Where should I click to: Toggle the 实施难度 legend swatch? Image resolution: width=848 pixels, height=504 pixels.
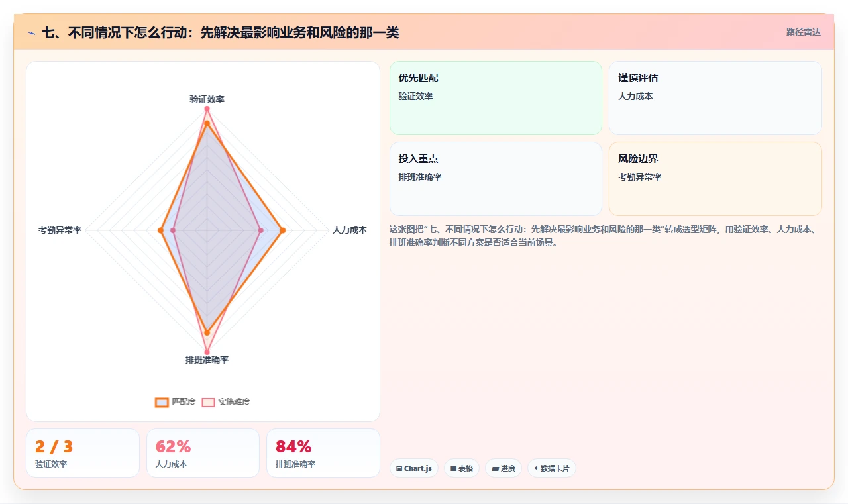pyautogui.click(x=209, y=402)
